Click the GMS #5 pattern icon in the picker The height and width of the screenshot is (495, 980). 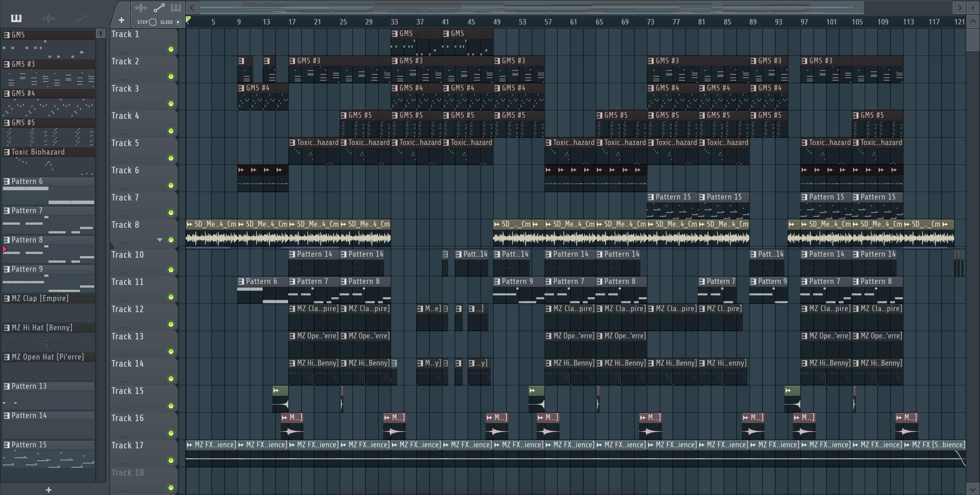tap(6, 123)
